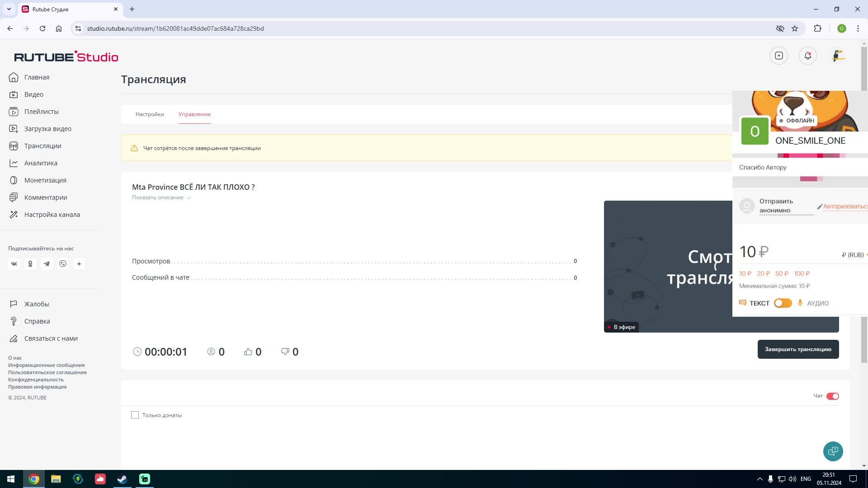Open the Chrome menu three dots
The height and width of the screenshot is (488, 868).
(858, 28)
